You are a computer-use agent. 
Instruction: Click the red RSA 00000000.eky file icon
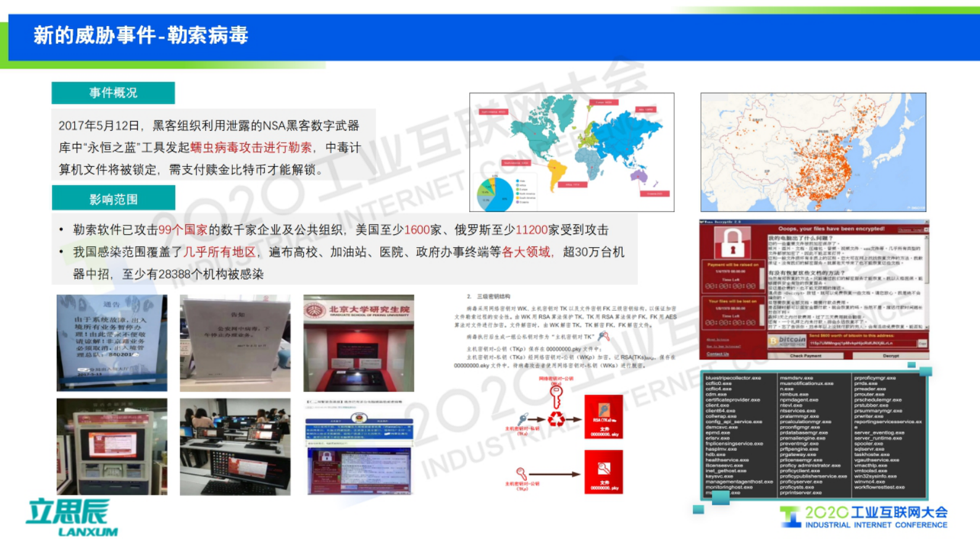[603, 417]
